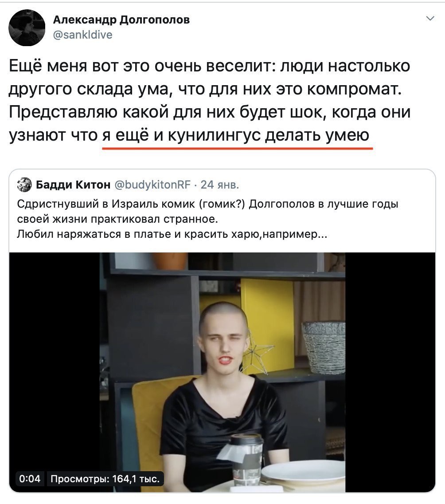Click the word компромат in the tweet
The image size is (445, 504).
pos(354,89)
